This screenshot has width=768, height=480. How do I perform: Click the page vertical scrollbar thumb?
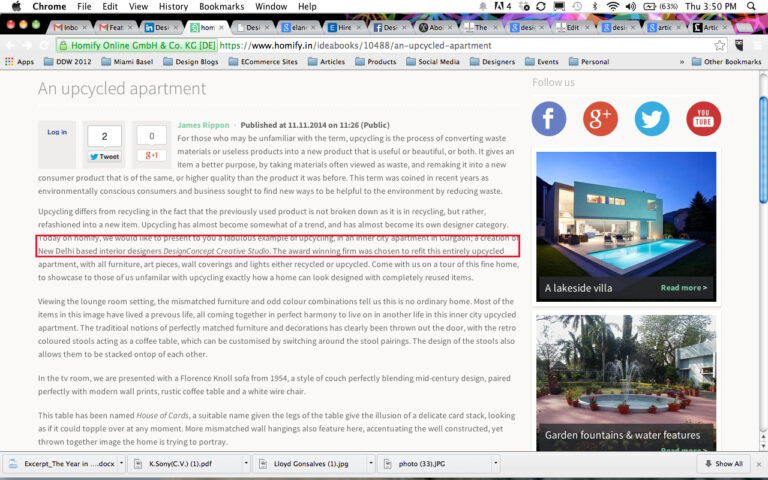click(x=763, y=149)
